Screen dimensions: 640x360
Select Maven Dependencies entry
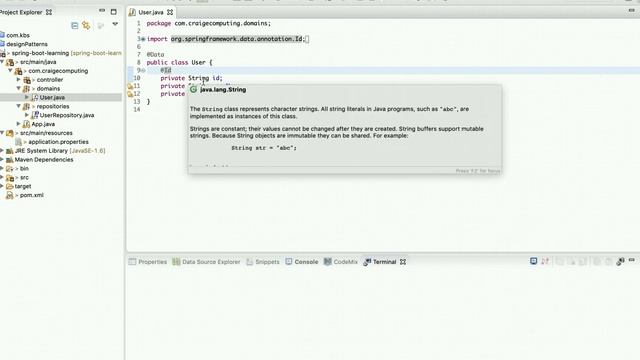click(x=44, y=160)
